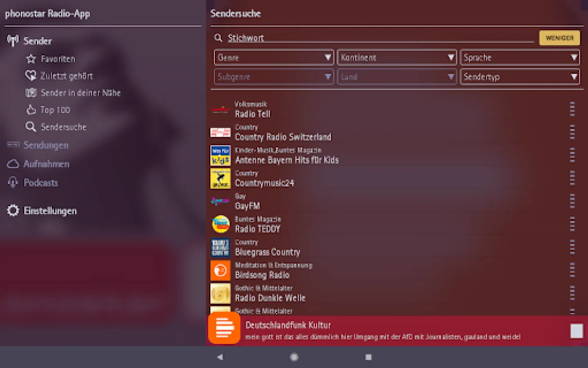This screenshot has width=588, height=368.
Task: Click the Countrymusic24 station logo
Action: [220, 179]
